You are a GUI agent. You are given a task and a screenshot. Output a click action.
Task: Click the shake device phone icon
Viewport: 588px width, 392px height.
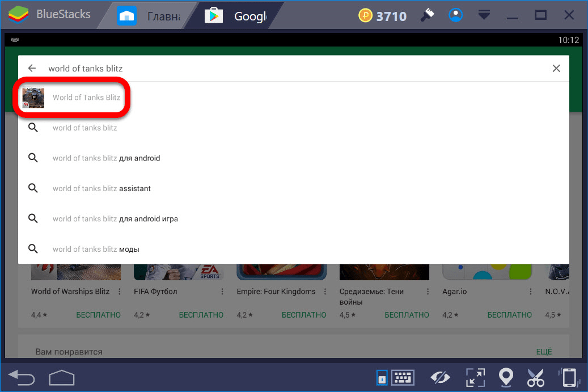pyautogui.click(x=568, y=377)
